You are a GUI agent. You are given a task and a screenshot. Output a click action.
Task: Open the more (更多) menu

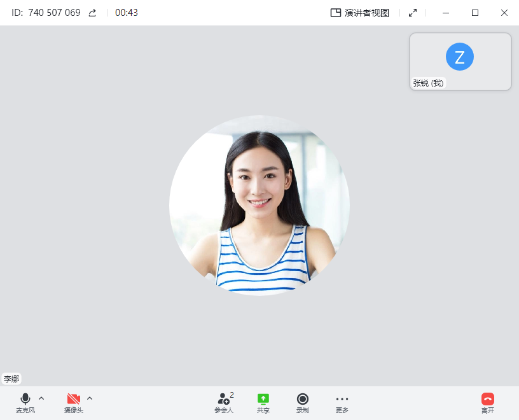(342, 403)
